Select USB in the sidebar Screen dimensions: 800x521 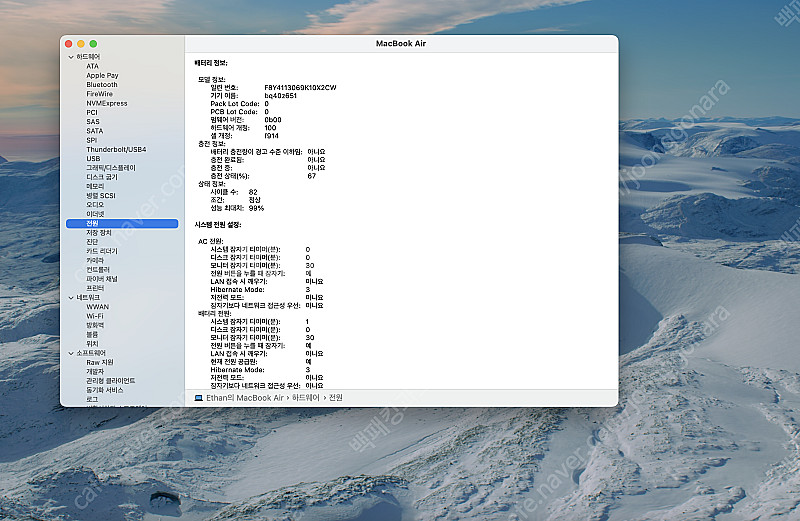click(93, 159)
